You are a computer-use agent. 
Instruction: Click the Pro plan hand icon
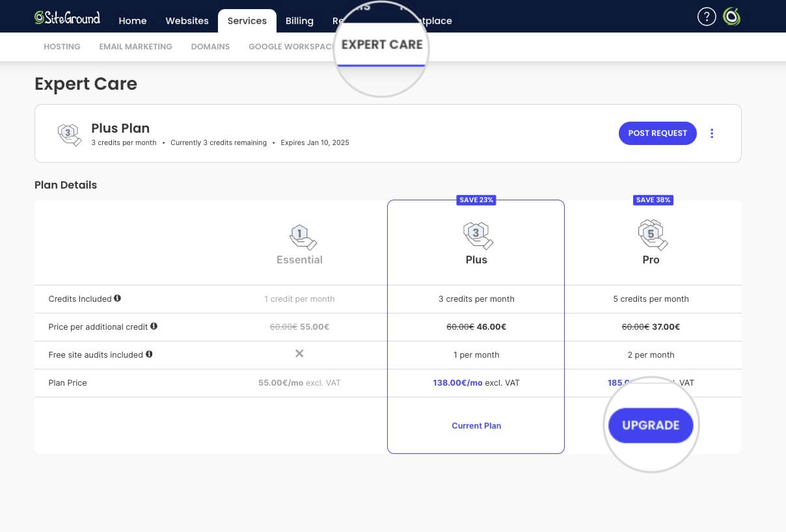click(x=653, y=235)
